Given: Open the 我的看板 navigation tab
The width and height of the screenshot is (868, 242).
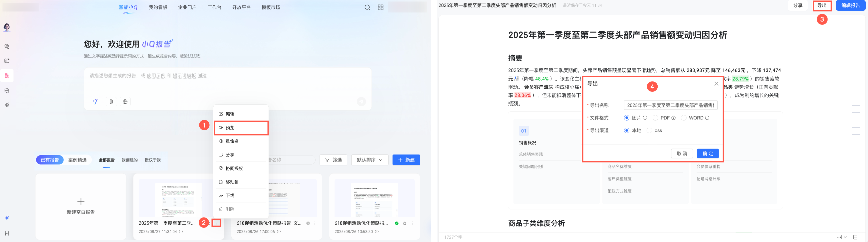Looking at the screenshot, I should click(x=158, y=7).
